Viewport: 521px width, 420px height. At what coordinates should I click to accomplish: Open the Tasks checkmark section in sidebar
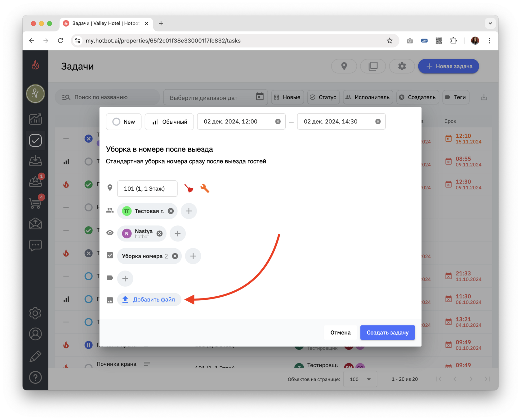[x=35, y=140]
